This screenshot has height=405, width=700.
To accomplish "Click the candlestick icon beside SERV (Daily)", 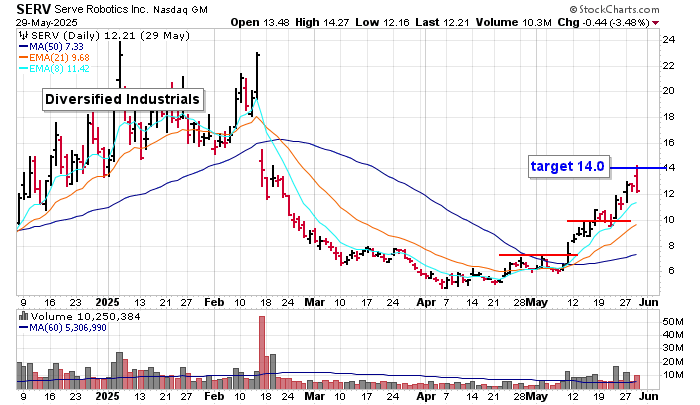I will (23, 36).
